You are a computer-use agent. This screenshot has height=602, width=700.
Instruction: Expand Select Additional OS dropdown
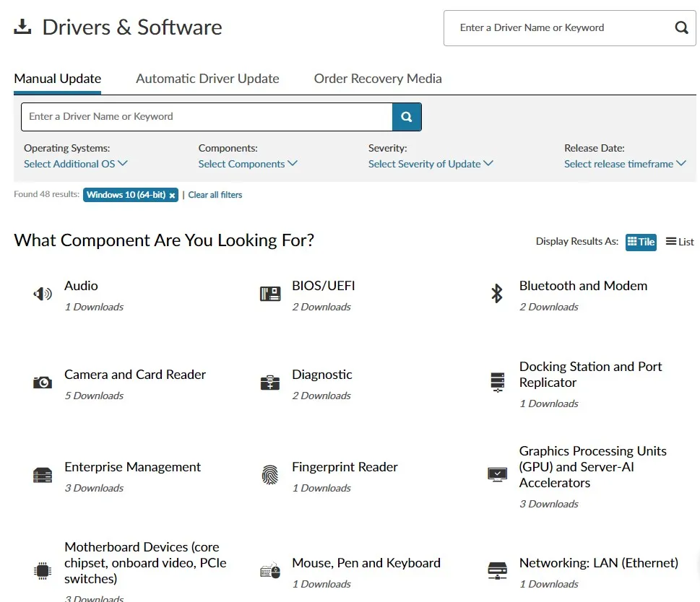[x=76, y=164]
